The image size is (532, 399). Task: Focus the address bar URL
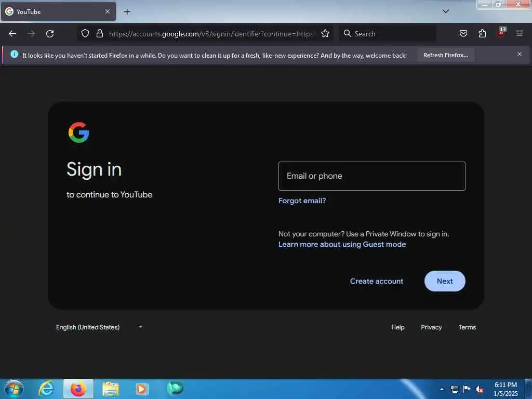point(212,34)
